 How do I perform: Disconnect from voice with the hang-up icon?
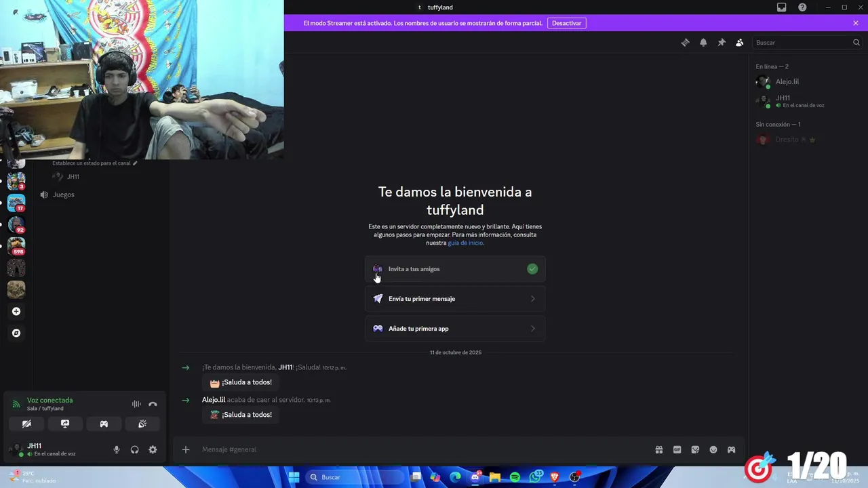click(153, 404)
